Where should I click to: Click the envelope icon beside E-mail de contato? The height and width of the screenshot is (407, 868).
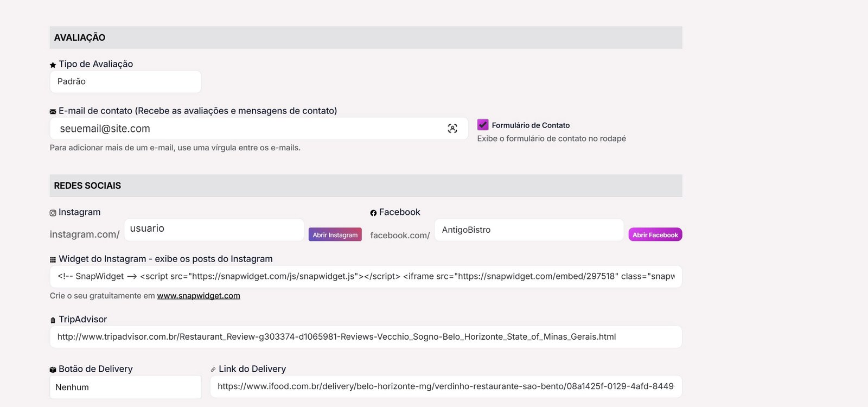(53, 111)
